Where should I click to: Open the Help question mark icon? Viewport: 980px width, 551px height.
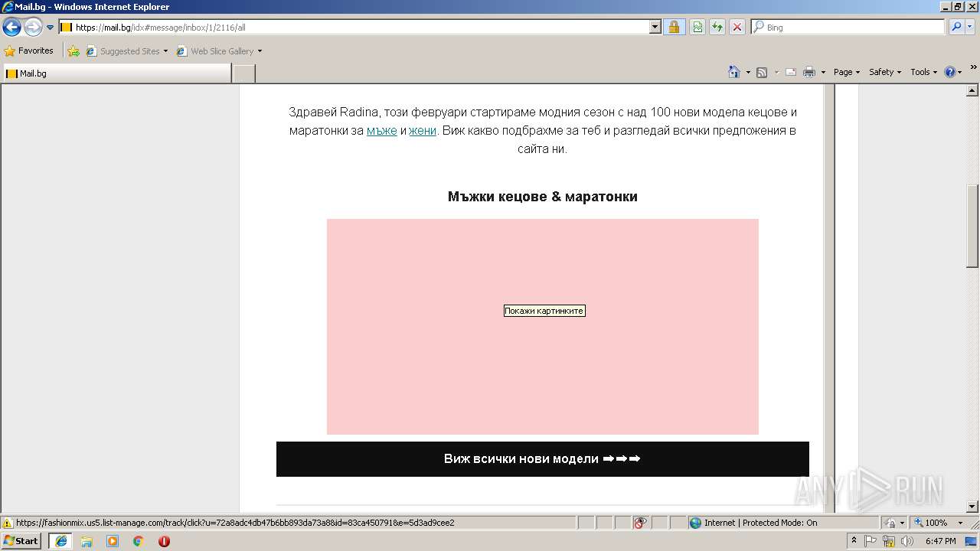950,72
